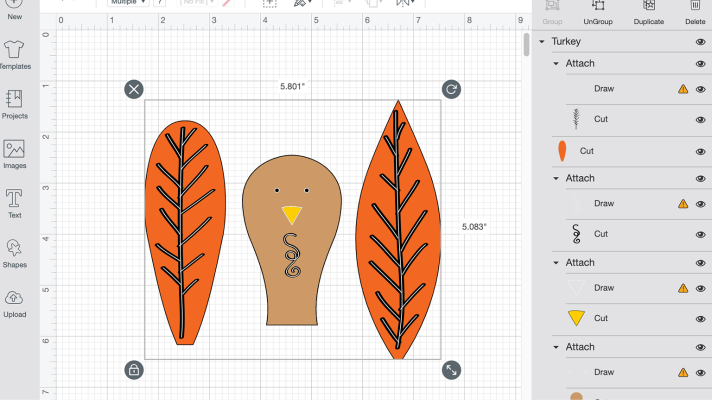Image resolution: width=712 pixels, height=400 pixels.
Task: Click the 5.801" width label
Action: coord(292,86)
